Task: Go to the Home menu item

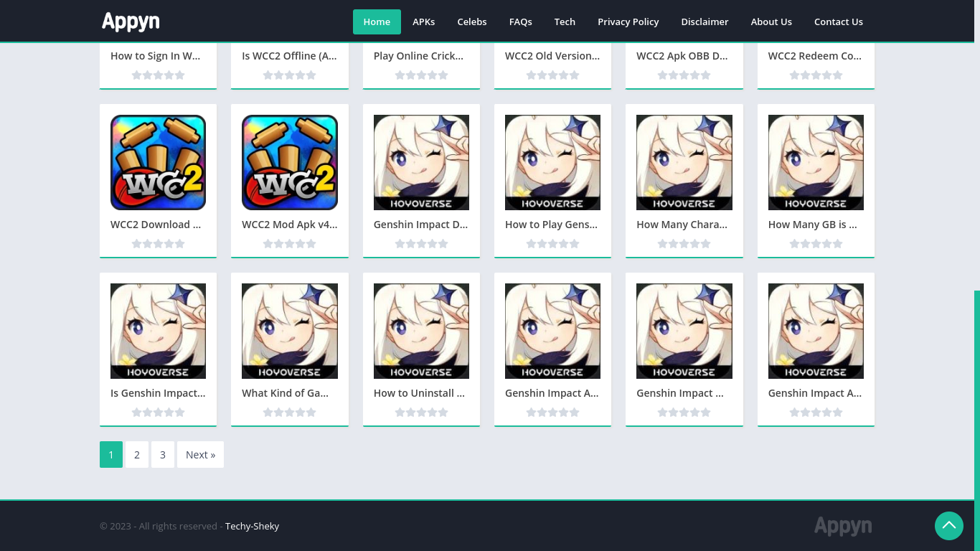Action: (x=377, y=22)
